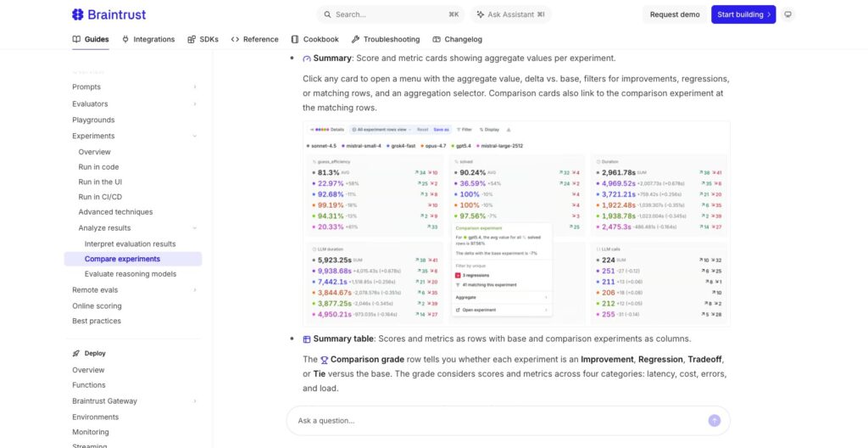This screenshot has height=448, width=868.
Task: Click the Guides book icon
Action: pos(76,39)
